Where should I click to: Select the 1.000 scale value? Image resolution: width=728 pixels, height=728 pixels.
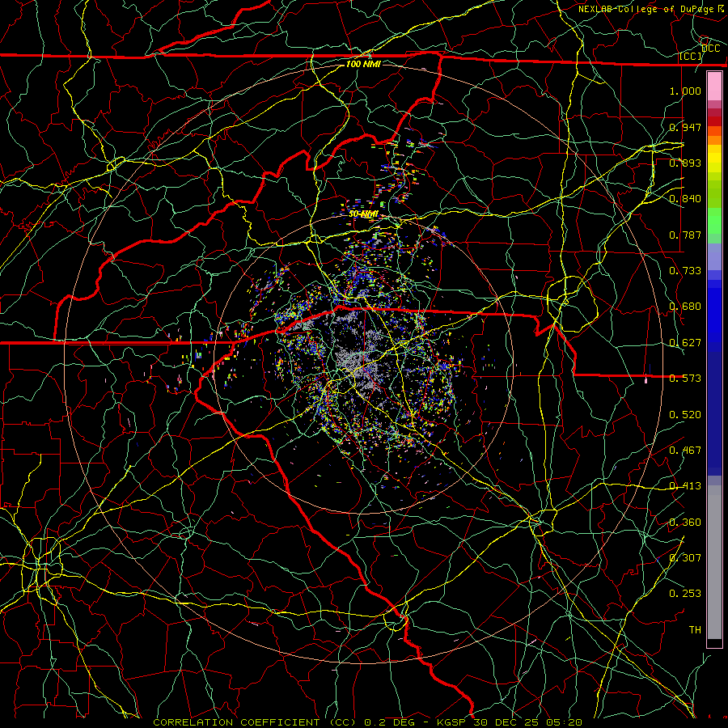click(x=685, y=91)
